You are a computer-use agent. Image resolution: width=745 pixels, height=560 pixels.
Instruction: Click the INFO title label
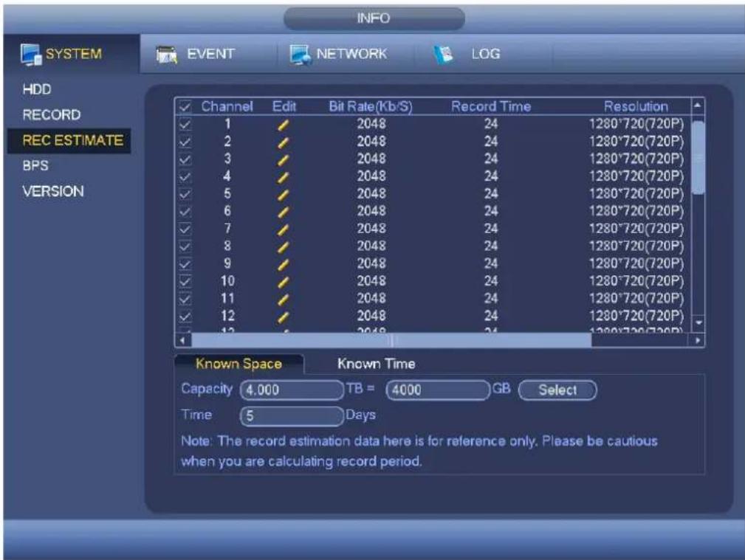[x=374, y=18]
